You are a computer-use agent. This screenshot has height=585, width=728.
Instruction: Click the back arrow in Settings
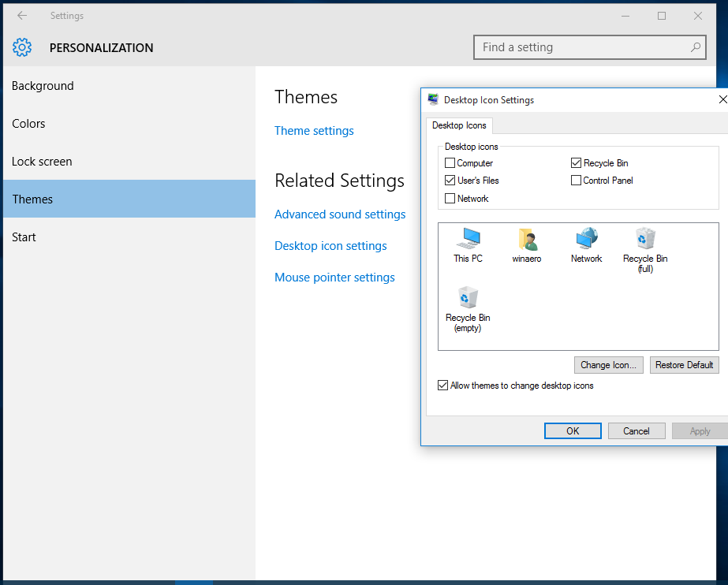pos(22,15)
